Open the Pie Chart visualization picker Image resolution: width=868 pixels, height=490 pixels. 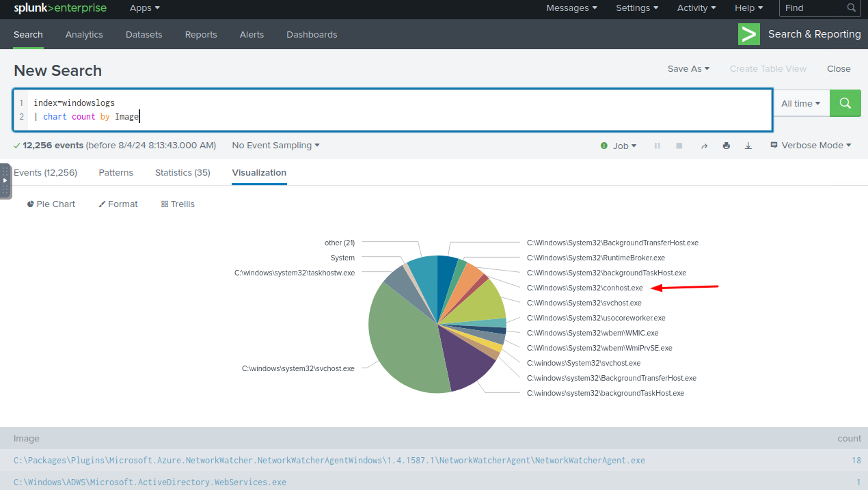pos(51,204)
